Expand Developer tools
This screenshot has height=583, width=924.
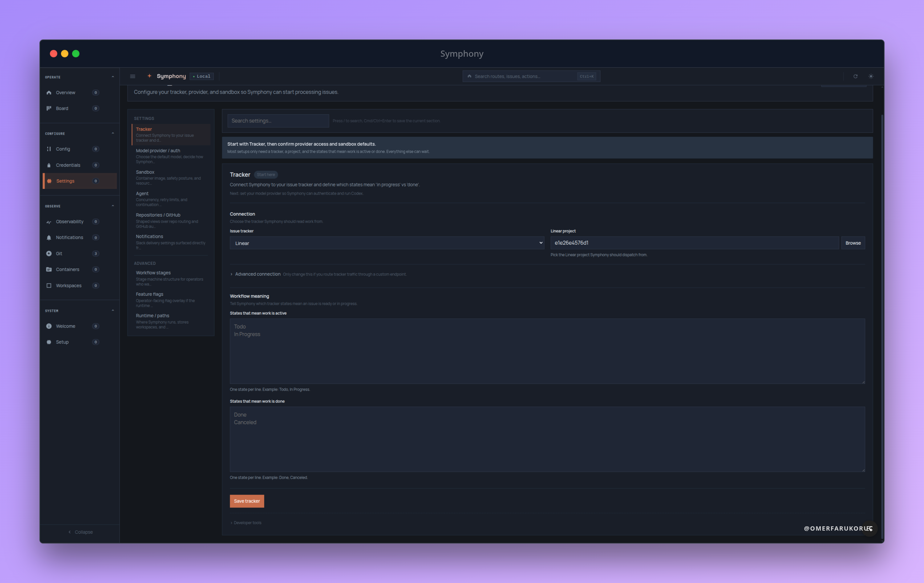[x=246, y=523]
